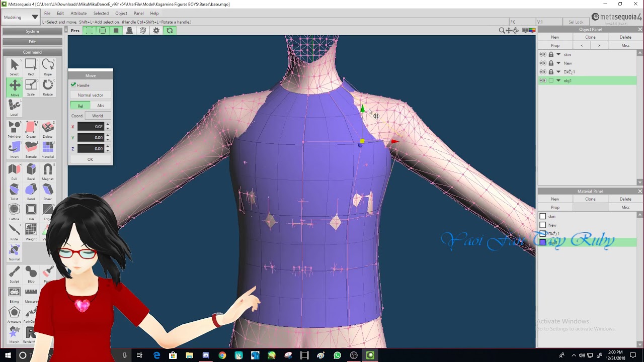Screen dimensions: 644x362
Task: Increase the X value stepper
Action: 107,125
